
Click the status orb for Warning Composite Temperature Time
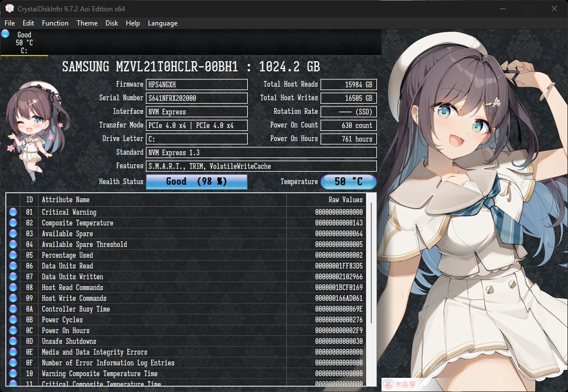click(x=13, y=373)
